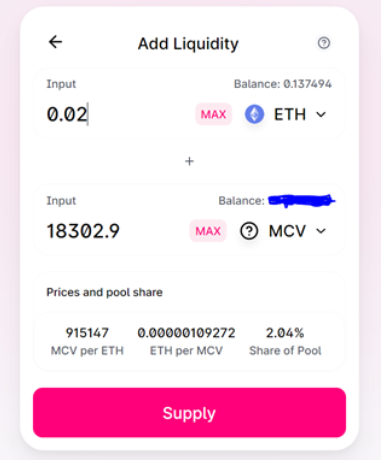Select the 915147 MCV per ETH price
This screenshot has width=386, height=474.
87,333
